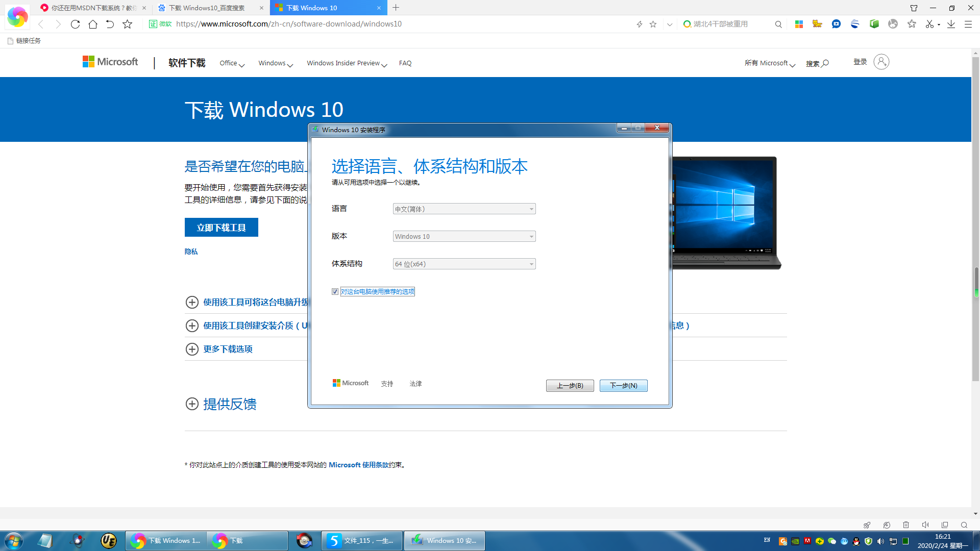
Task: Expand the 提供反馈 section
Action: tap(221, 404)
